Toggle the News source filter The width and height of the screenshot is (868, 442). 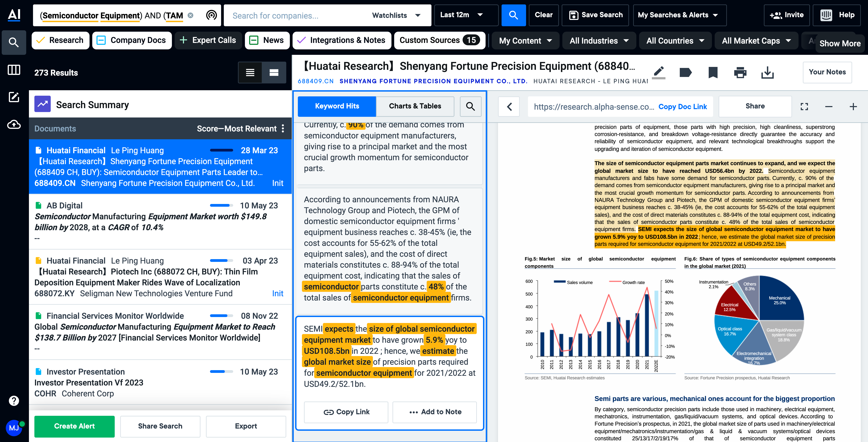267,41
